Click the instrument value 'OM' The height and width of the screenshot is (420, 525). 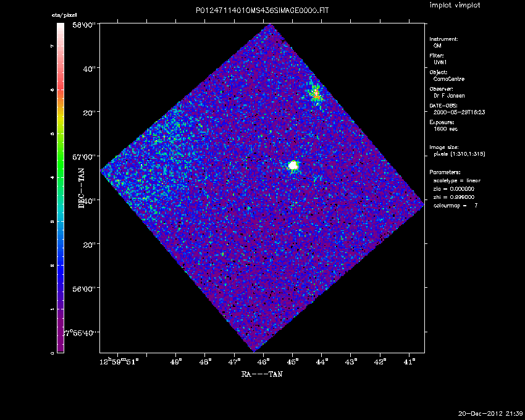click(x=437, y=46)
